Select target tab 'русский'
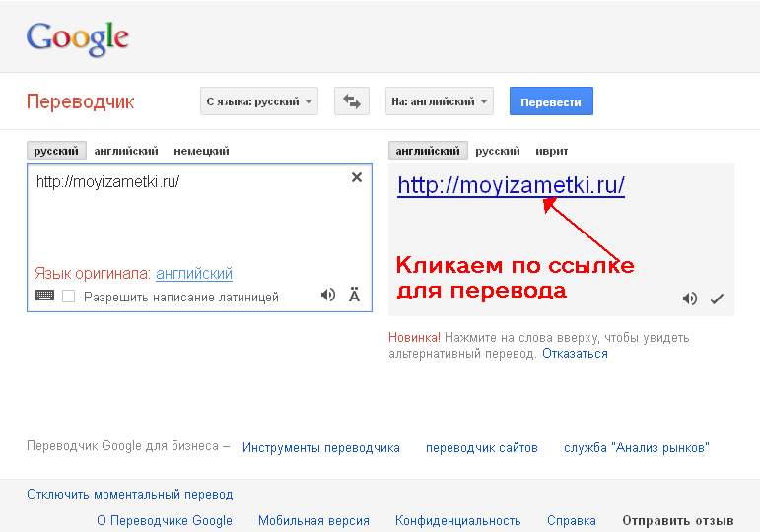The image size is (760, 532). click(498, 151)
